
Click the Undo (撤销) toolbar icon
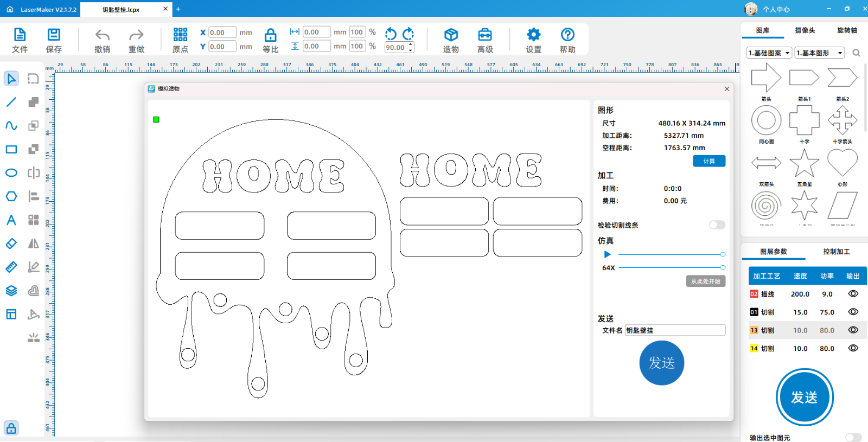(102, 41)
